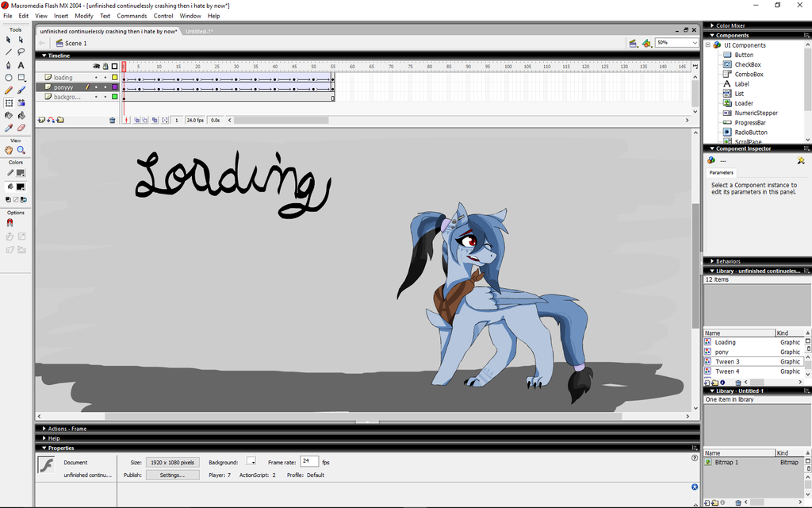The width and height of the screenshot is (812, 508).
Task: Select the Pen tool
Action: click(x=8, y=65)
